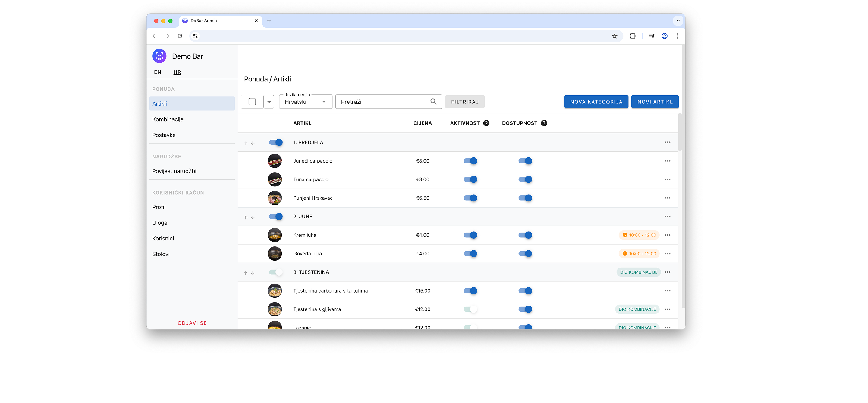This screenshot has height=403, width=868.
Task: Turn off availability toggle for Krem juha
Action: point(525,235)
